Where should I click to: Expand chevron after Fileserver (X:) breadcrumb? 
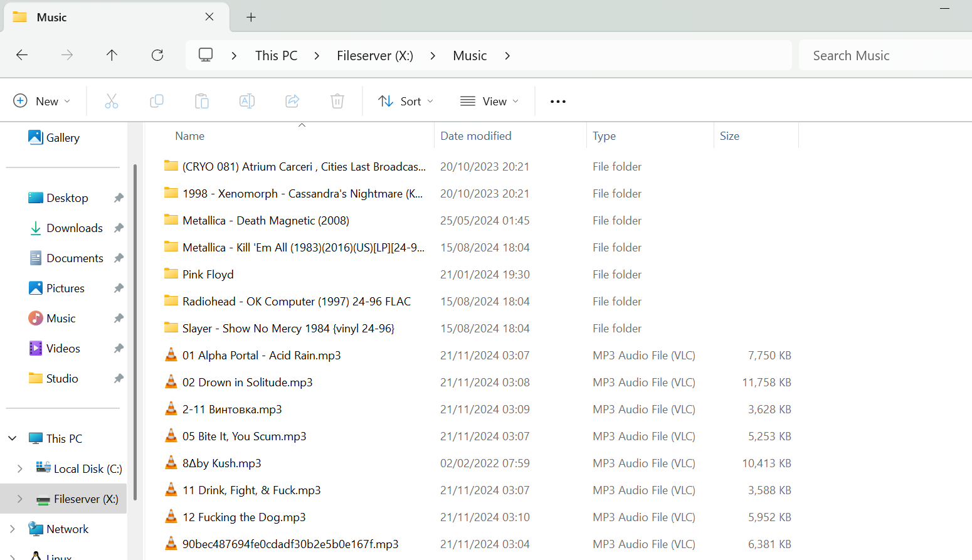[x=433, y=56]
